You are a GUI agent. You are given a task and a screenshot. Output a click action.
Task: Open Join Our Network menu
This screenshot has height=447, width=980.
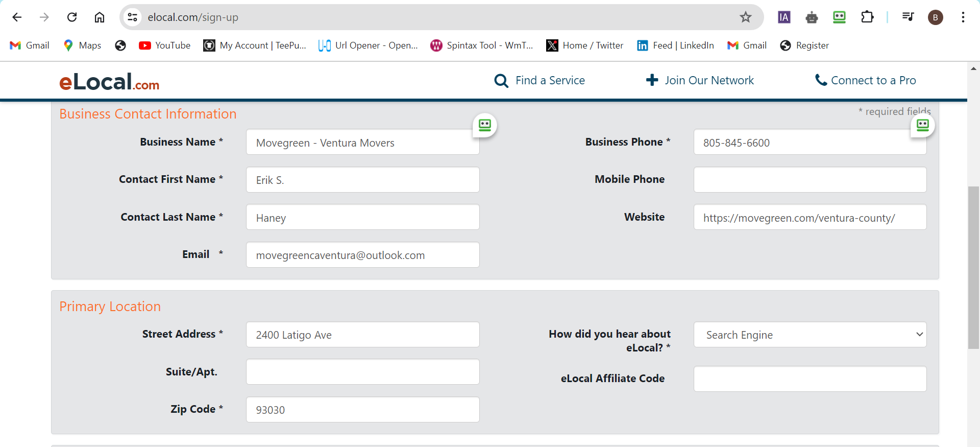(x=700, y=80)
